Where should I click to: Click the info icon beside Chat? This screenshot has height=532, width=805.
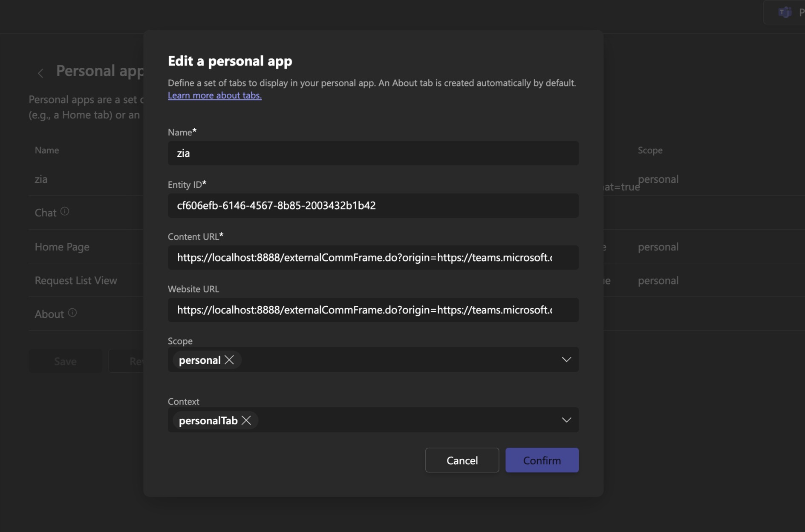pyautogui.click(x=65, y=211)
